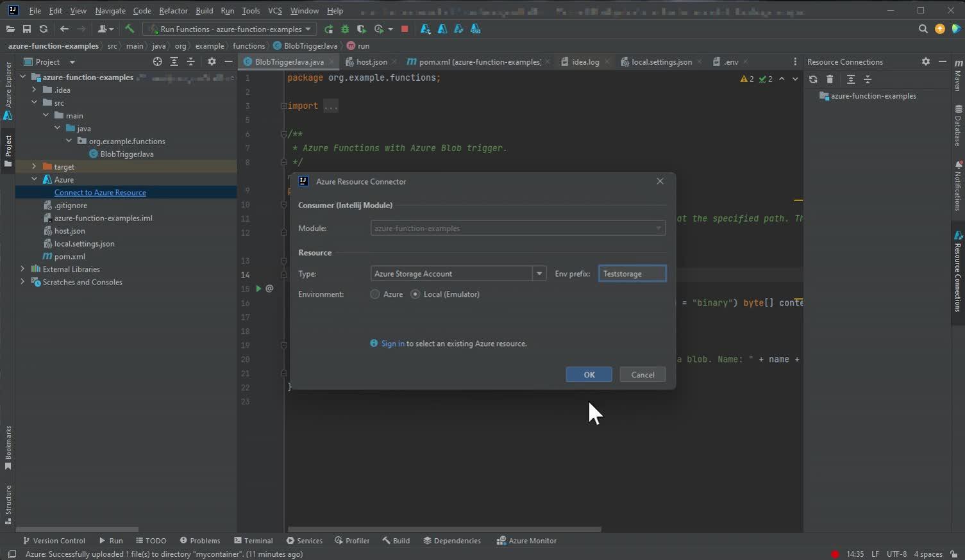Refresh the Resource Connections list
The image size is (965, 560).
click(813, 79)
